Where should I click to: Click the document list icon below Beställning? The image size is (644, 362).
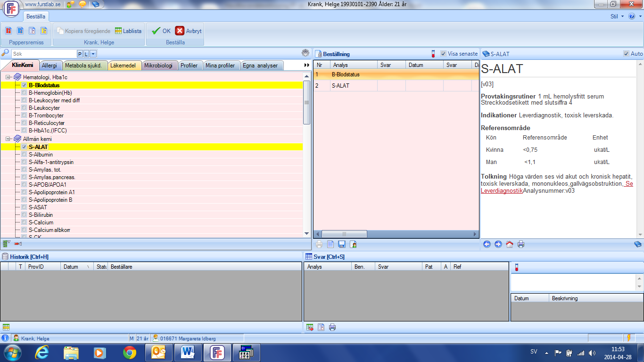[x=330, y=244]
